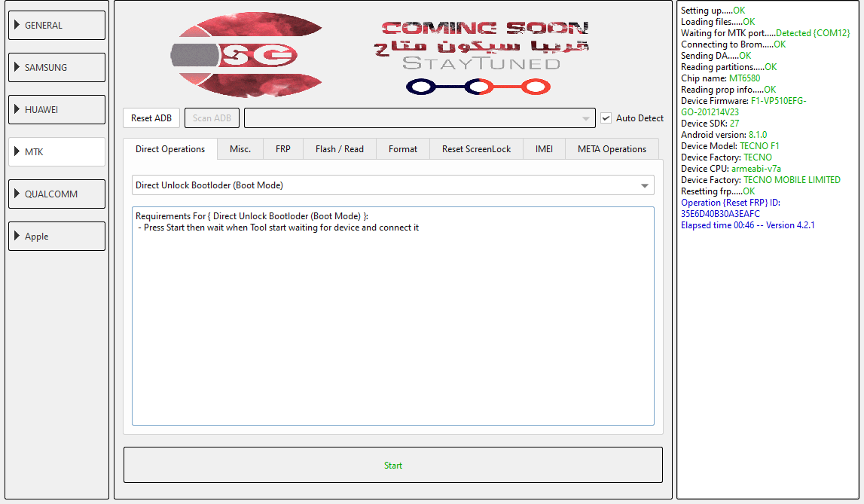864x504 pixels.
Task: Go to the Reset ScreenLock tab
Action: (x=476, y=149)
